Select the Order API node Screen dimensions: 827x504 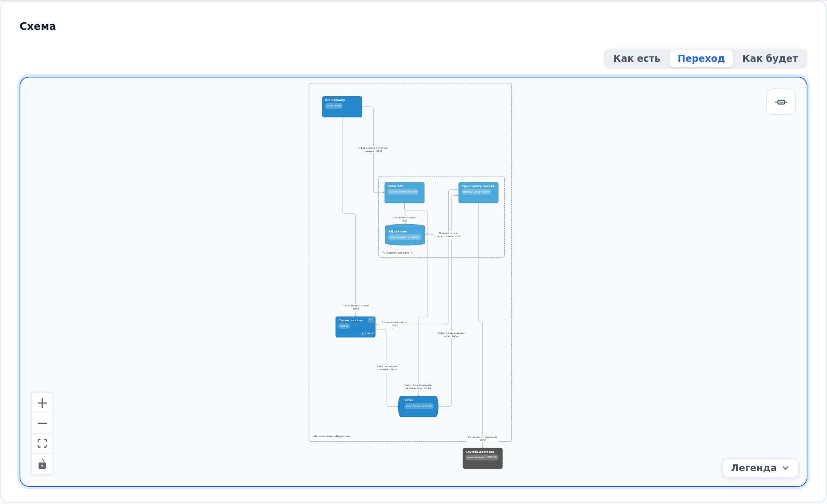click(404, 193)
